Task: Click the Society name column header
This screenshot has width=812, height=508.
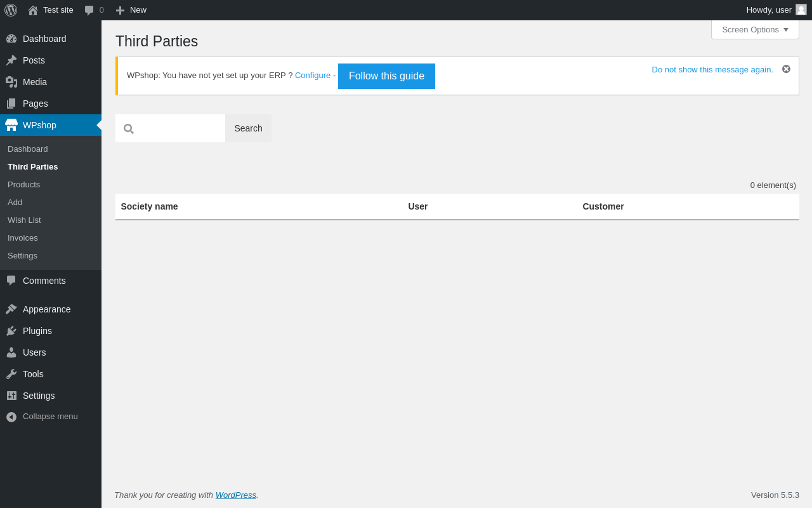Action: pos(149,206)
